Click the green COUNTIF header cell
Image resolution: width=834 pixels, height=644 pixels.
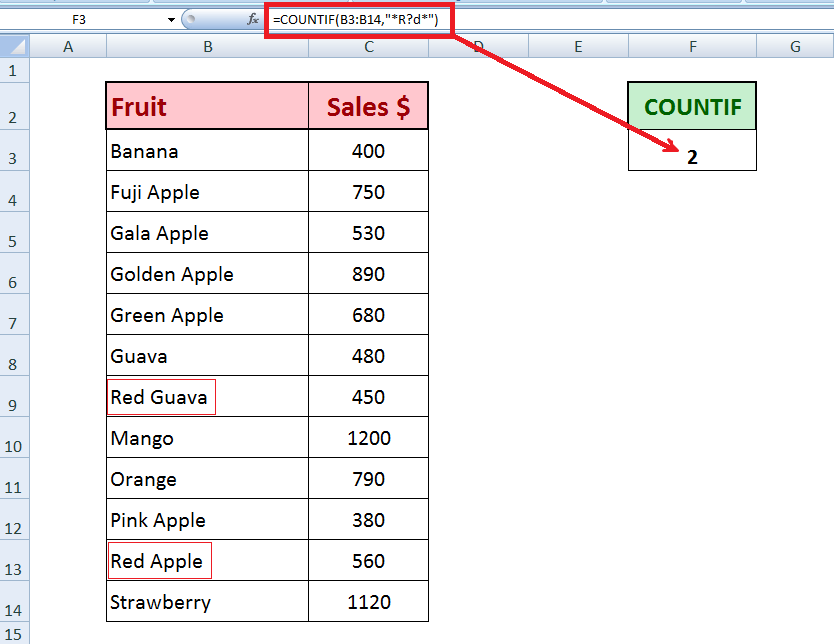click(692, 106)
